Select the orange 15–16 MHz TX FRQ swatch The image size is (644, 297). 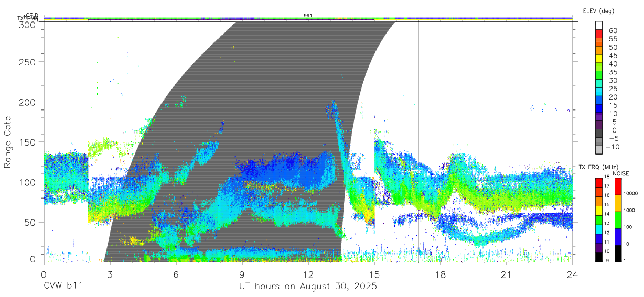coord(599,200)
